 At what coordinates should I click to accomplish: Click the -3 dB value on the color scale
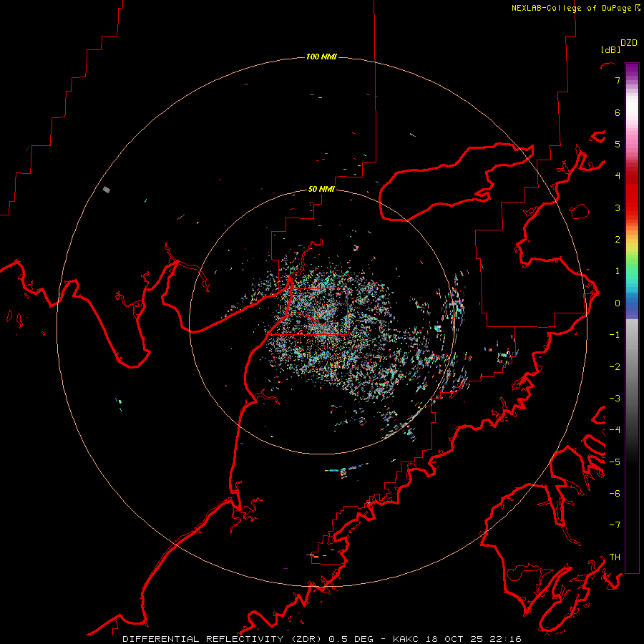[x=615, y=399]
